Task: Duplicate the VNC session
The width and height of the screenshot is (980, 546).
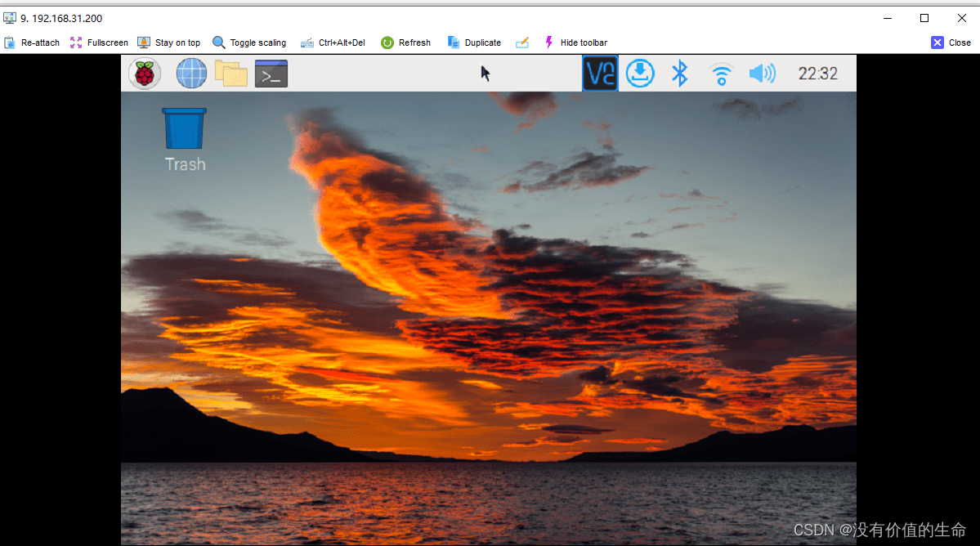Action: point(474,43)
